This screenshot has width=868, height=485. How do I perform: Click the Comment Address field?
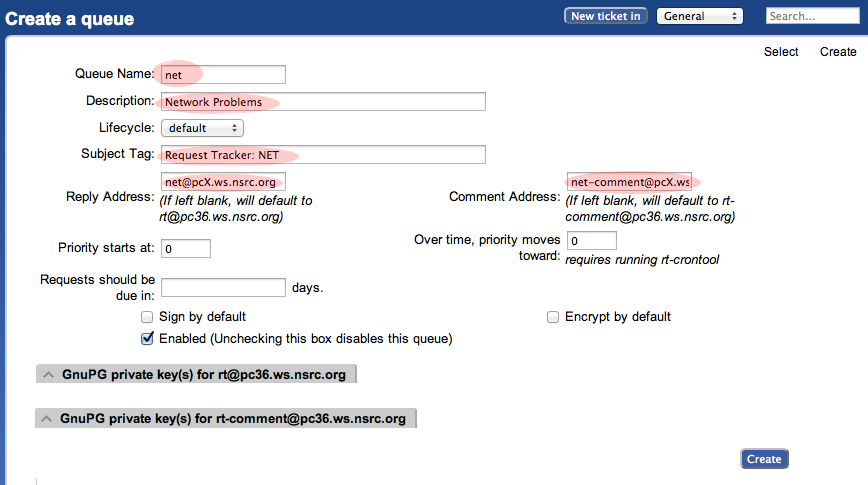629,181
